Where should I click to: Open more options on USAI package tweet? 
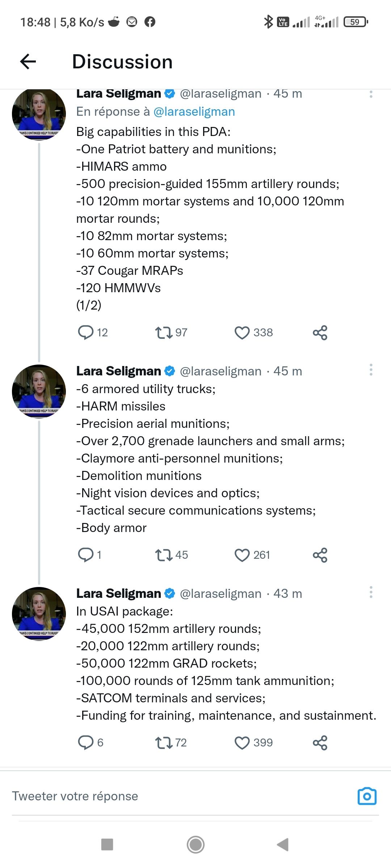(x=371, y=592)
